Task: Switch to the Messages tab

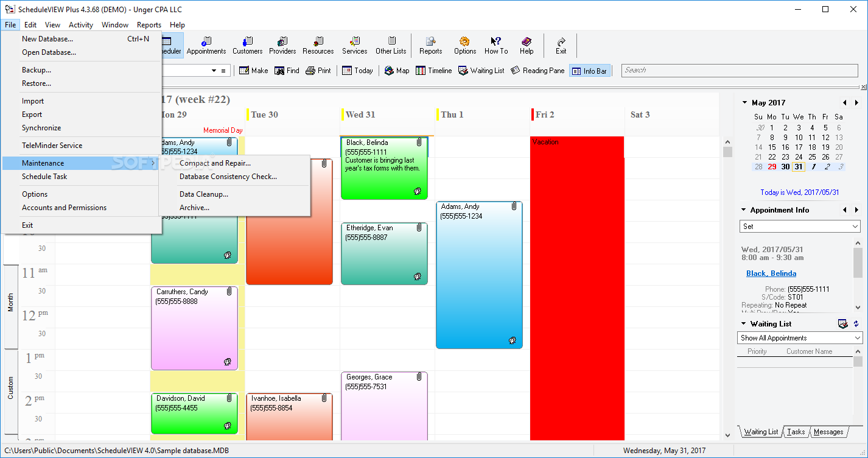Action: coord(828,432)
